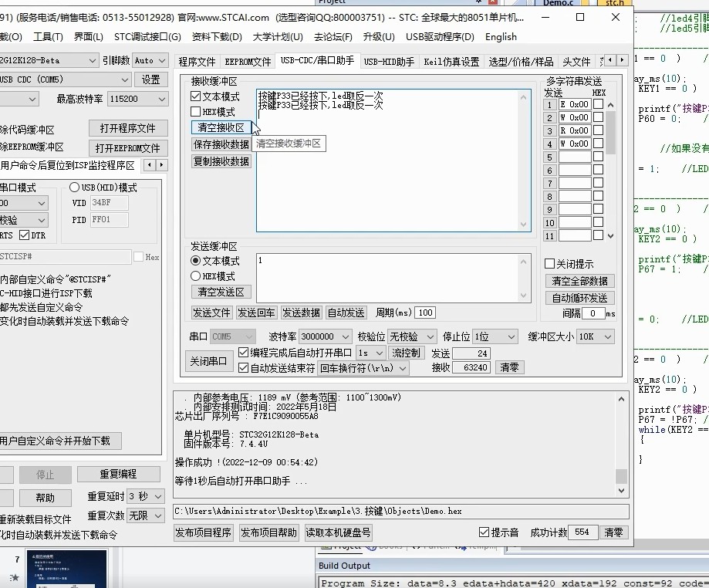
Task: Select USB(HID) mode radio button
Action: click(x=74, y=188)
